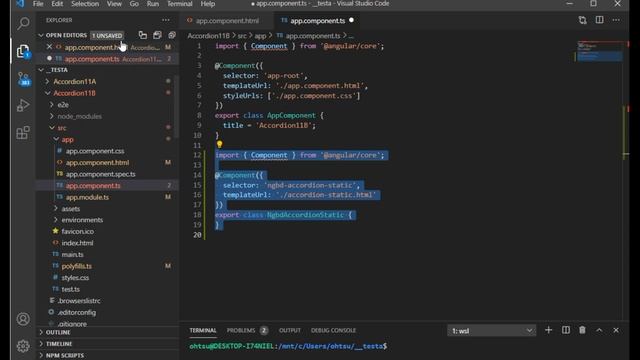Collapse the src folder
The height and width of the screenshot is (360, 640).
click(x=62, y=128)
